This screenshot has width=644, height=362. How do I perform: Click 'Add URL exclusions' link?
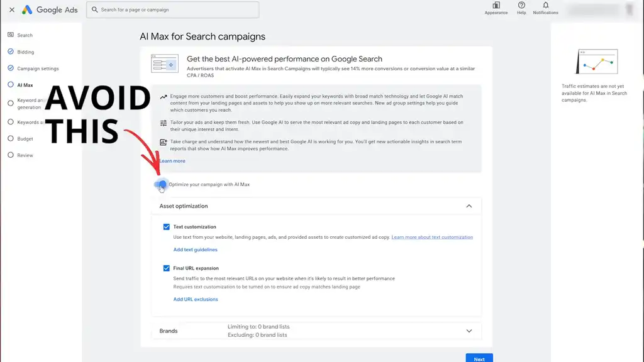[x=196, y=299]
